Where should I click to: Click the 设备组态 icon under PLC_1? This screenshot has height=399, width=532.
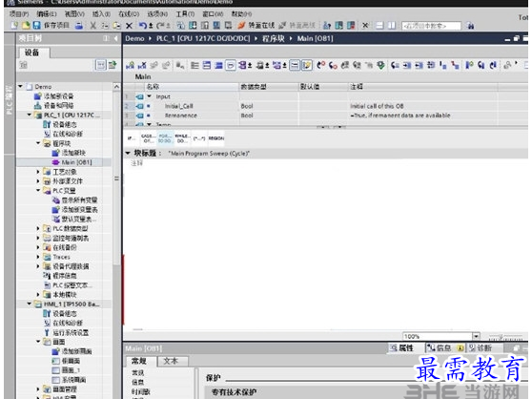tap(47, 125)
